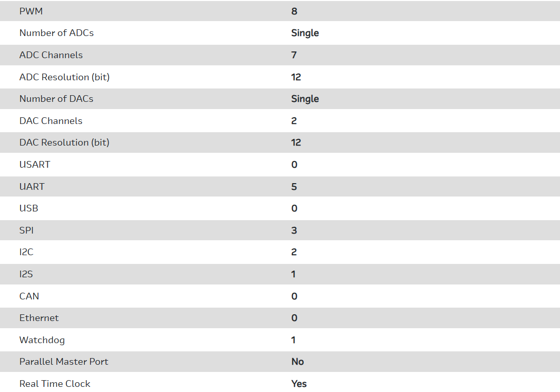The width and height of the screenshot is (560, 392).
Task: Select the CAN row label
Action: click(29, 296)
